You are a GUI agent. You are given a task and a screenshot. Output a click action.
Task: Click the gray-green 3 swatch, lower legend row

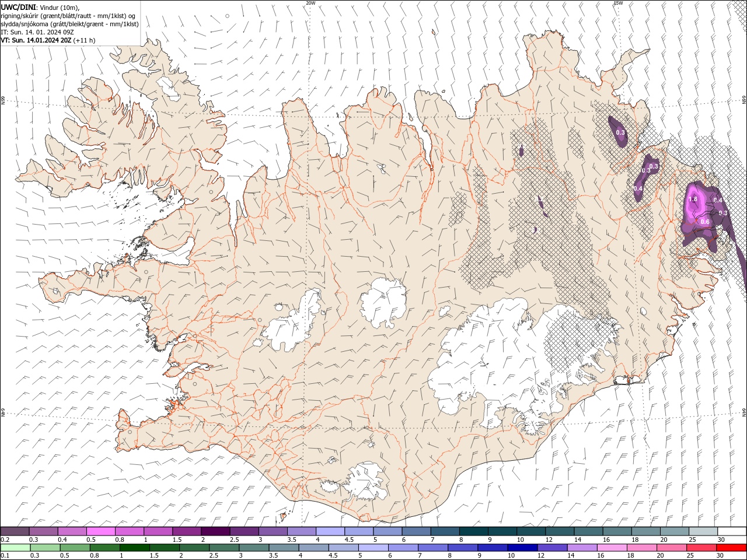coord(254,548)
